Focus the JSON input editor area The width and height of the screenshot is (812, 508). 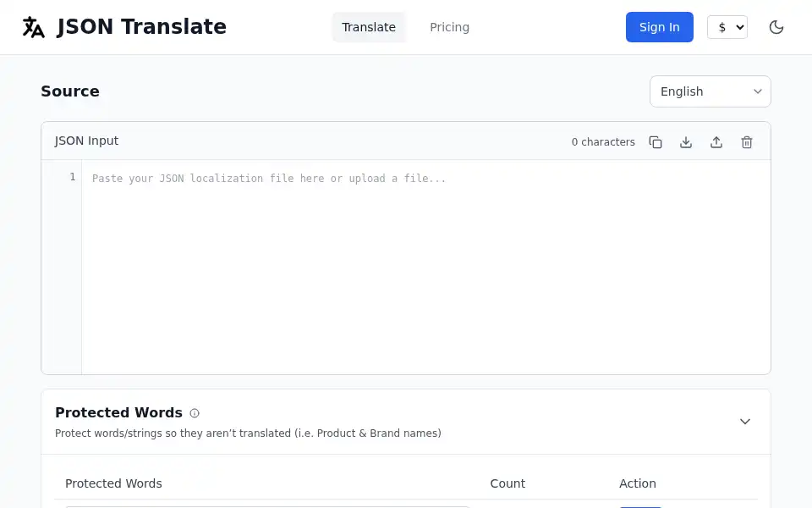pos(425,267)
